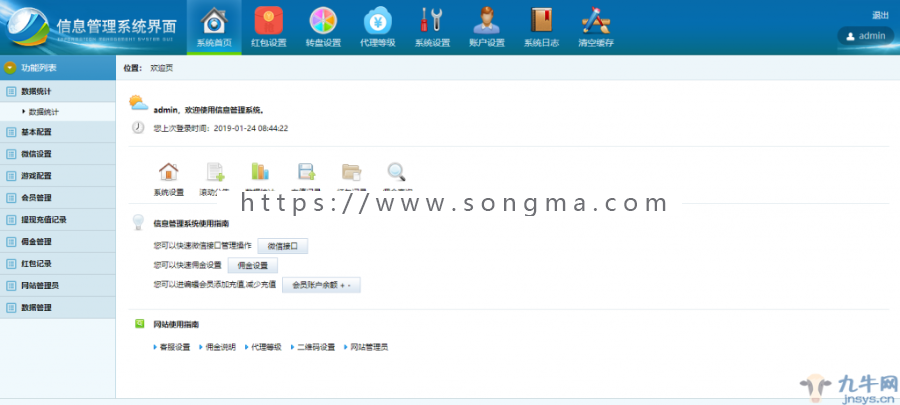Open 系统日志 system log
The height and width of the screenshot is (405, 900).
coord(541,27)
